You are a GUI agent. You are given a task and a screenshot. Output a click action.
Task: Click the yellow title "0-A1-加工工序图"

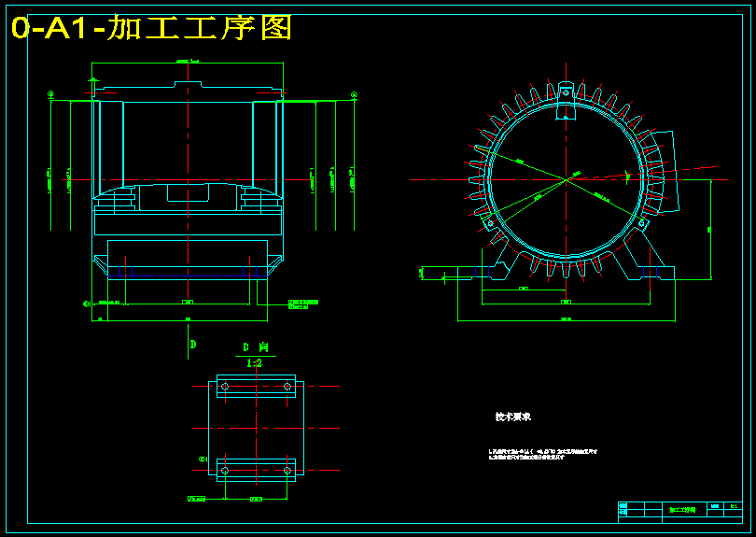[x=151, y=28]
